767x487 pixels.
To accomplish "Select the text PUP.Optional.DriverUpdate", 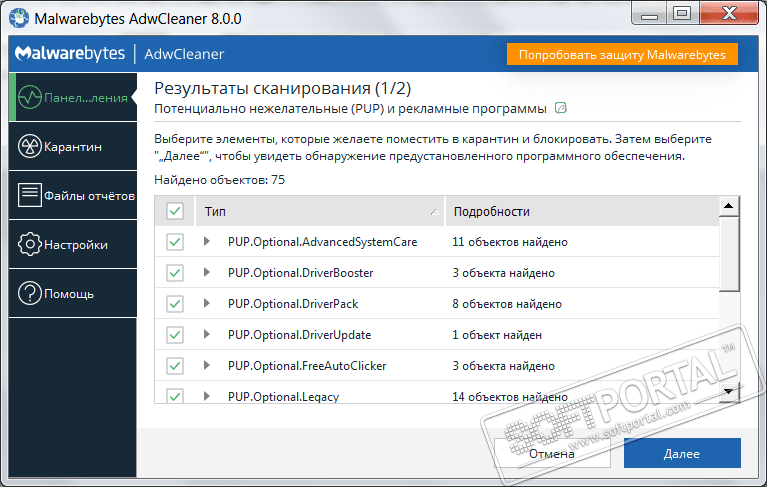I will (x=299, y=335).
